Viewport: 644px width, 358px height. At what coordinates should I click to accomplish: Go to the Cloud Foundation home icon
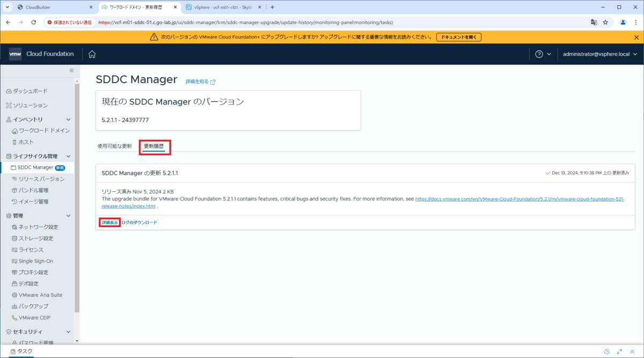tap(92, 54)
